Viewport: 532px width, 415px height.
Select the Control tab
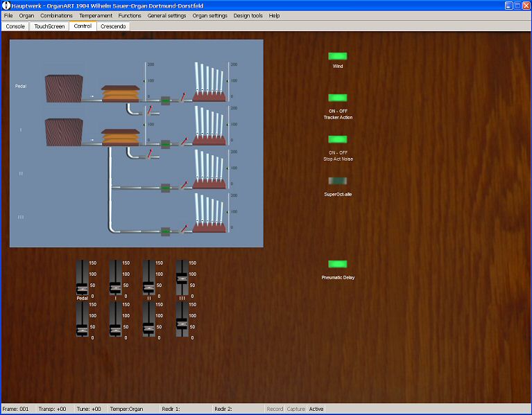[83, 26]
